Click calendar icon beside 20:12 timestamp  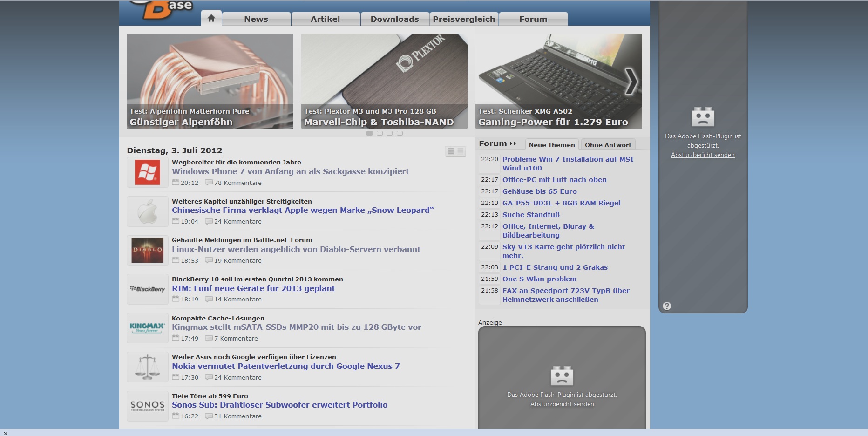click(x=176, y=182)
